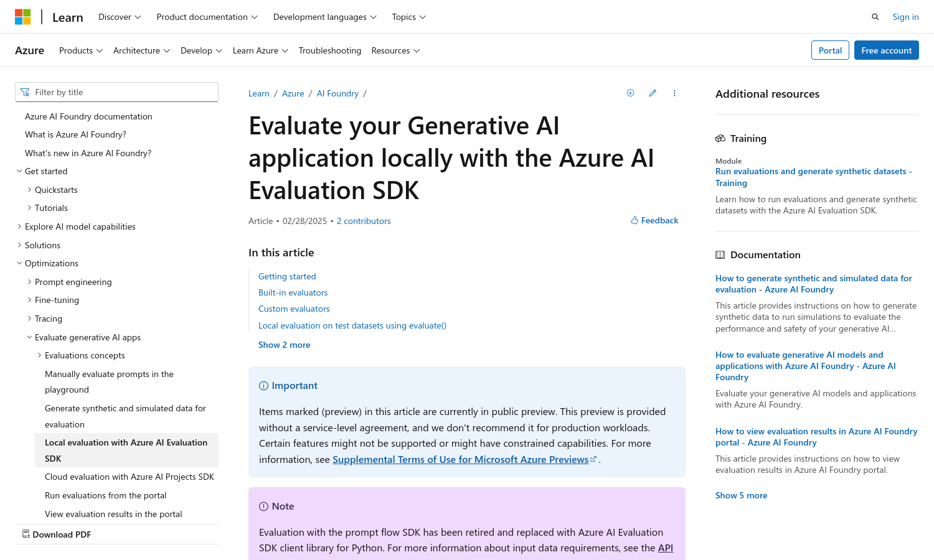The height and width of the screenshot is (560, 934).
Task: Click the Sign in link
Action: tap(905, 16)
